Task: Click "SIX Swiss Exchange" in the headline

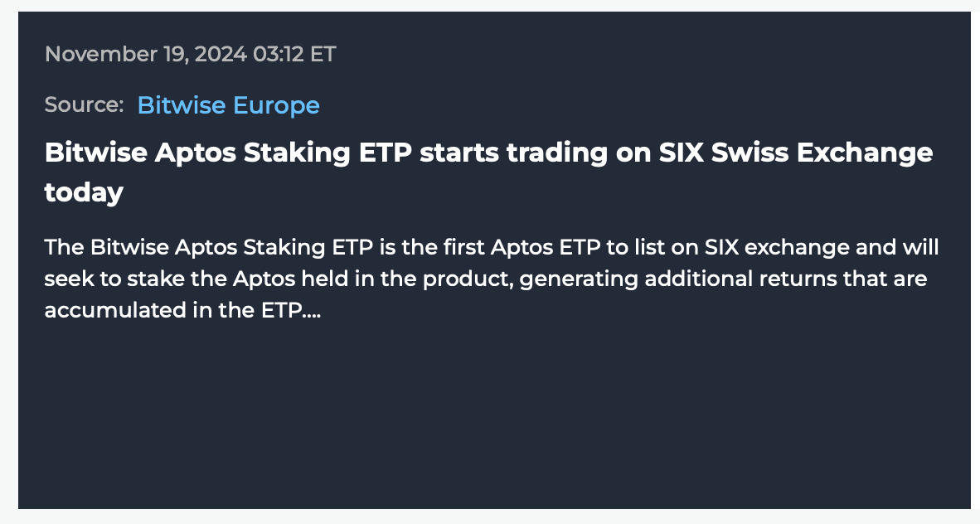Action: 796,153
